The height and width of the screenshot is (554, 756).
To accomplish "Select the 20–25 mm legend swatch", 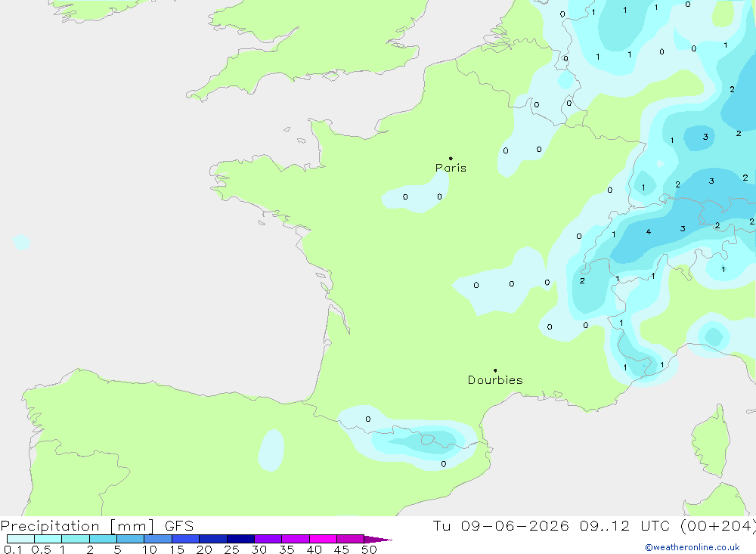I will 212,539.
